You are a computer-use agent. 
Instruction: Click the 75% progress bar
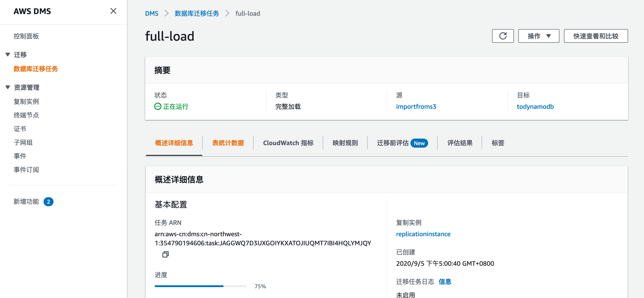point(200,286)
